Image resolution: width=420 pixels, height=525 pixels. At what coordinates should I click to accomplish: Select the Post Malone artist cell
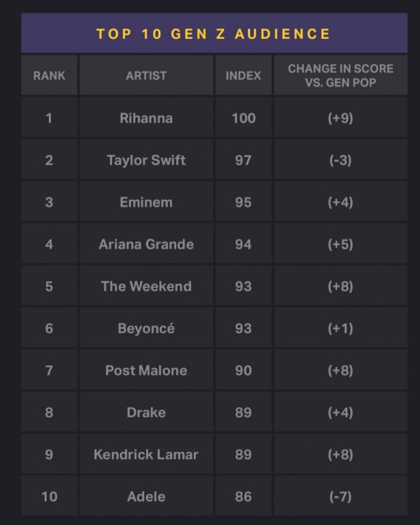[x=146, y=370]
